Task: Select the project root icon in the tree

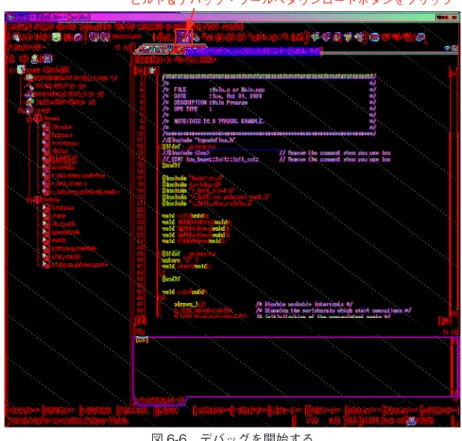Action: coord(21,69)
